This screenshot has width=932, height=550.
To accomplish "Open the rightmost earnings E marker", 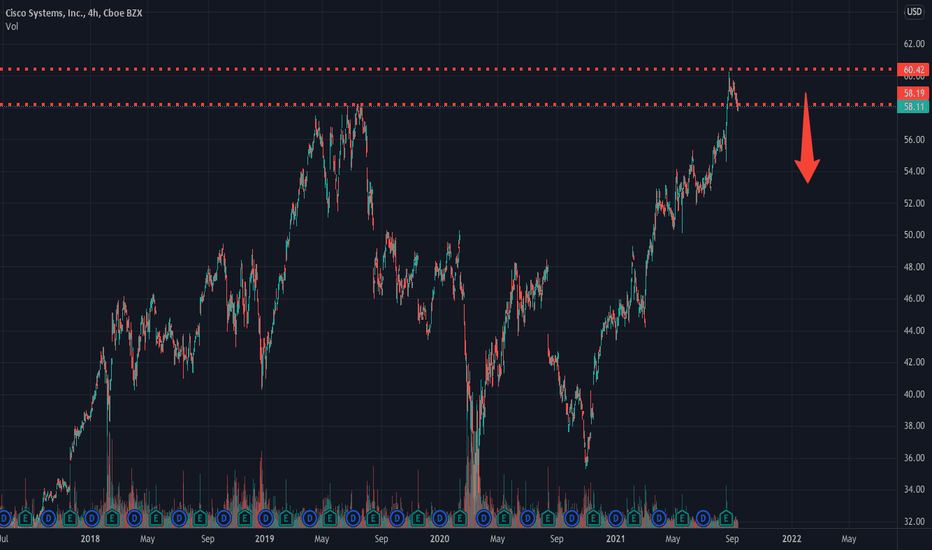I will coord(726,518).
